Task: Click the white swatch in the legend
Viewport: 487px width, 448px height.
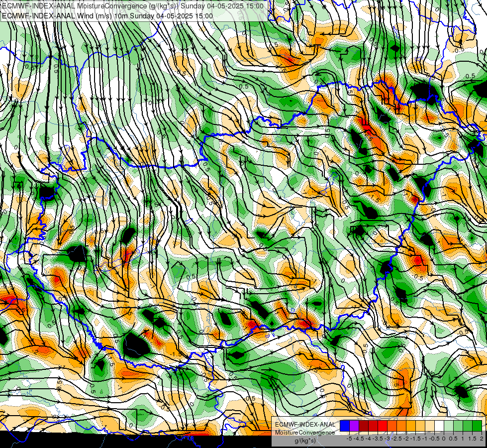Action: [439, 426]
